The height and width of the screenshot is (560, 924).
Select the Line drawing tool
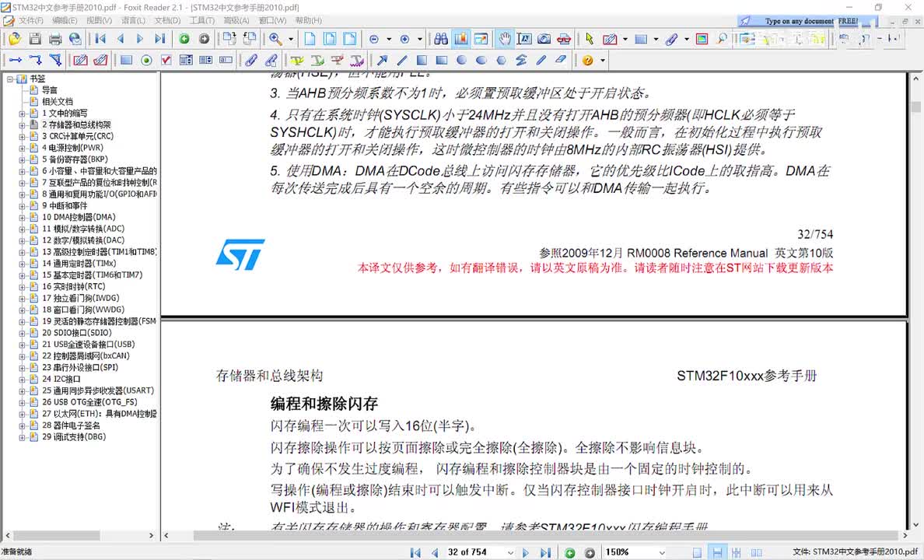coord(402,60)
